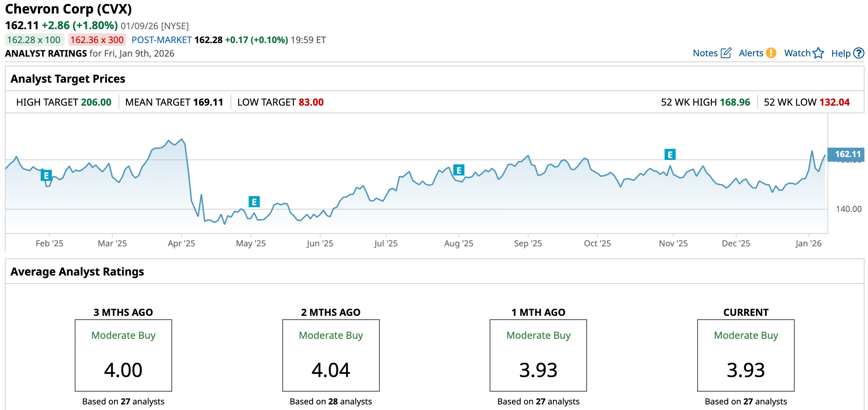Click the Watch link text
The width and height of the screenshot is (868, 410).
797,53
